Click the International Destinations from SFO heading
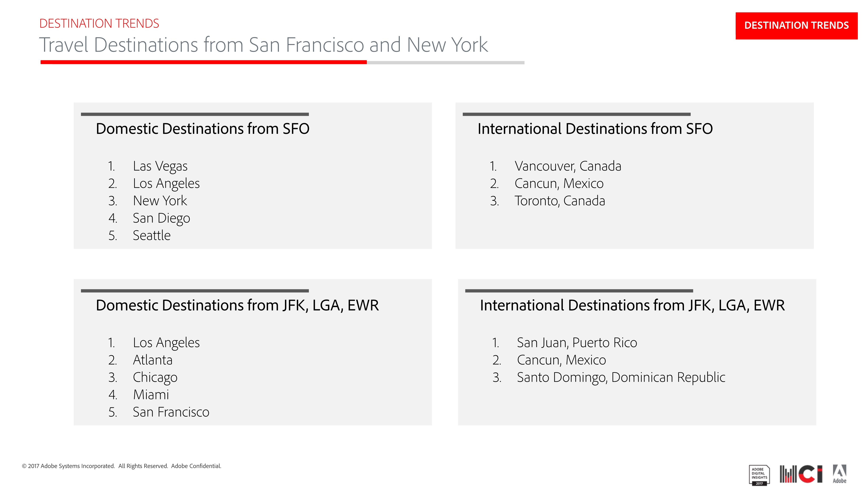Image resolution: width=868 pixels, height=488 pixels. [595, 129]
